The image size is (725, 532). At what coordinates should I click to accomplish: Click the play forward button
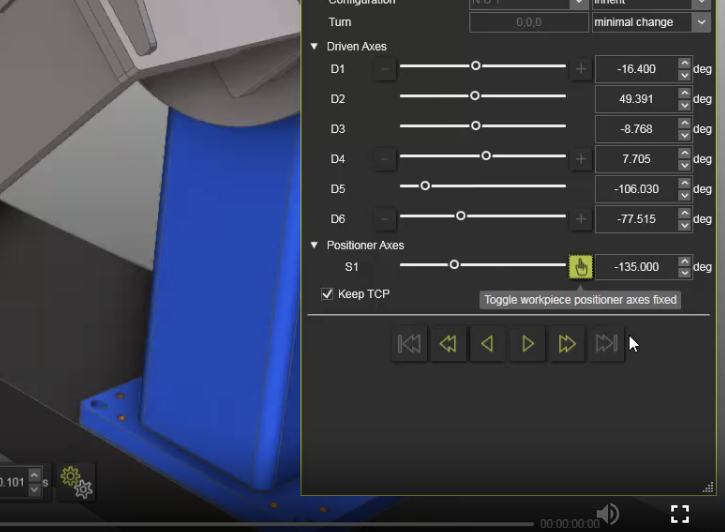[x=527, y=344]
